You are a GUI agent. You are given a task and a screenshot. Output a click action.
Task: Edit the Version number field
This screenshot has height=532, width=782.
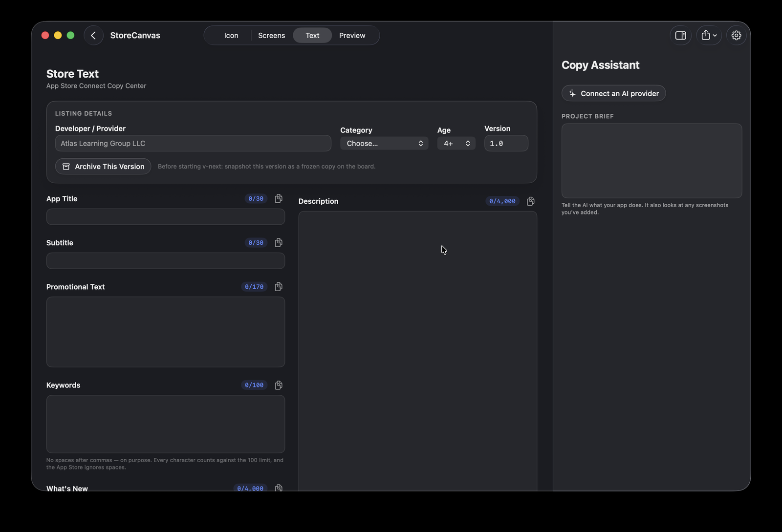tap(506, 143)
